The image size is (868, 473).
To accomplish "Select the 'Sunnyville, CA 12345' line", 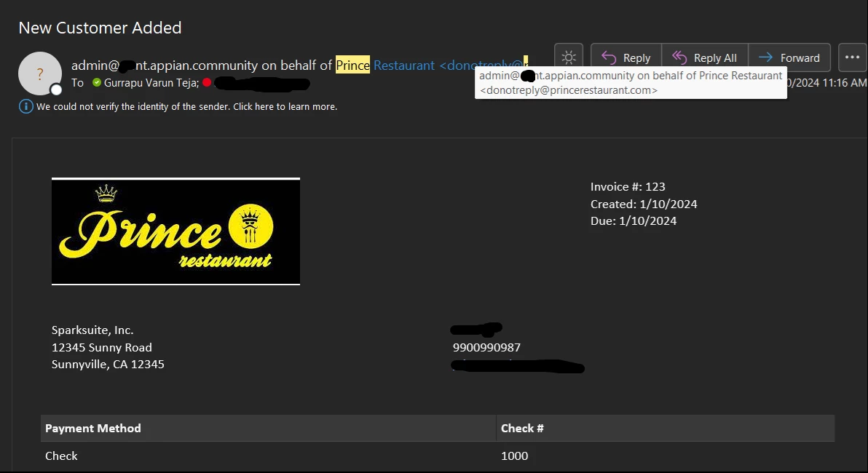I will coord(108,364).
